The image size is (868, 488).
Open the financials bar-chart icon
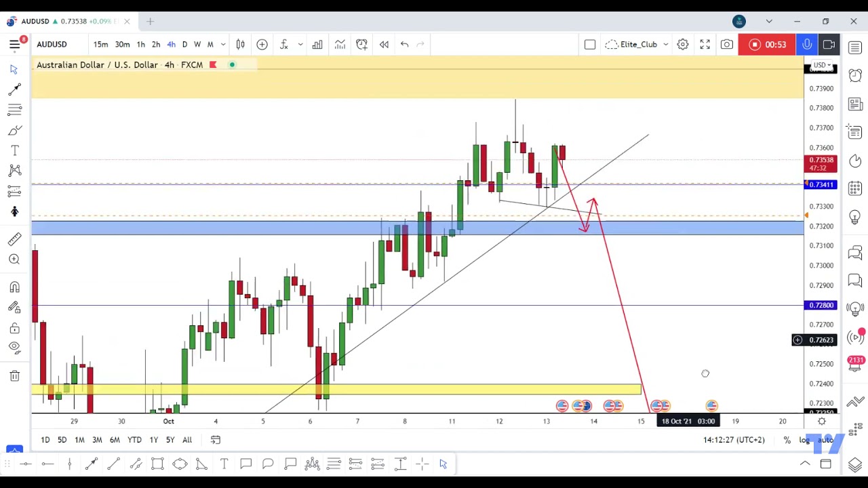317,45
